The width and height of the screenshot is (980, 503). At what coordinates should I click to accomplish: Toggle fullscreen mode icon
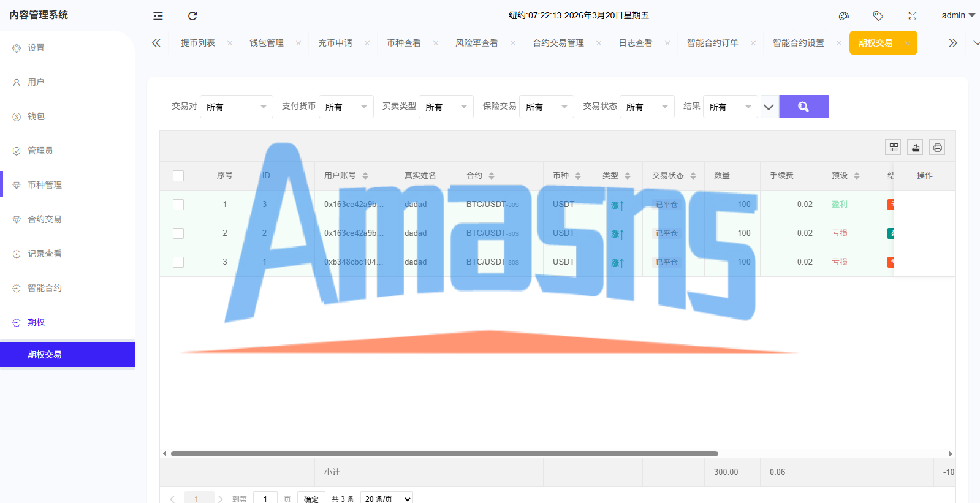(x=913, y=16)
